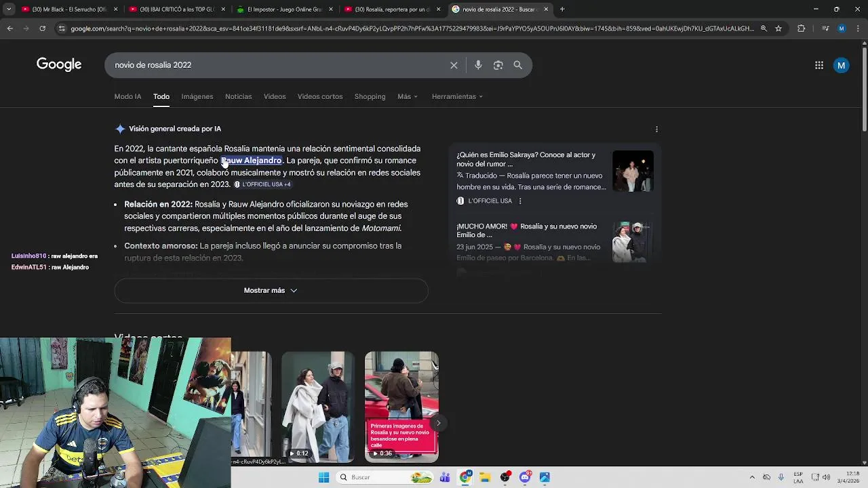868x488 pixels.
Task: Switch to Videos cortos tab
Action: point(320,96)
